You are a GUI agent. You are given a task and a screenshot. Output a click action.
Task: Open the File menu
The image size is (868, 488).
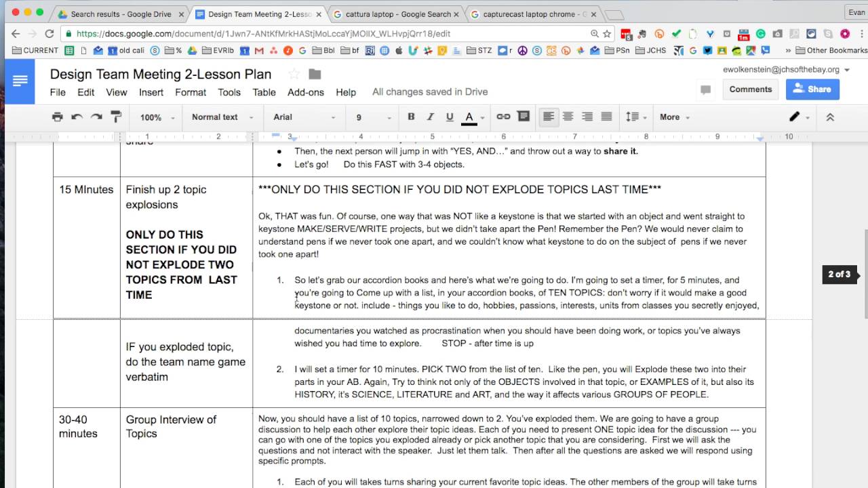point(58,92)
